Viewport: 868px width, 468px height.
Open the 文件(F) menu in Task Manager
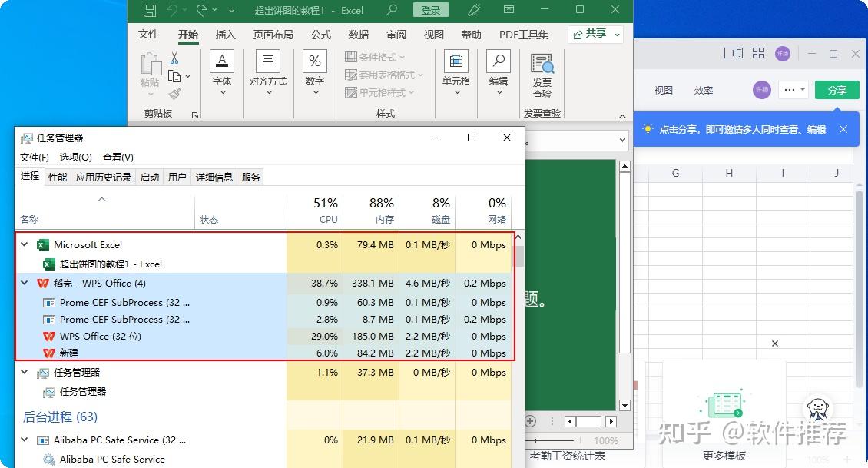pyautogui.click(x=35, y=158)
